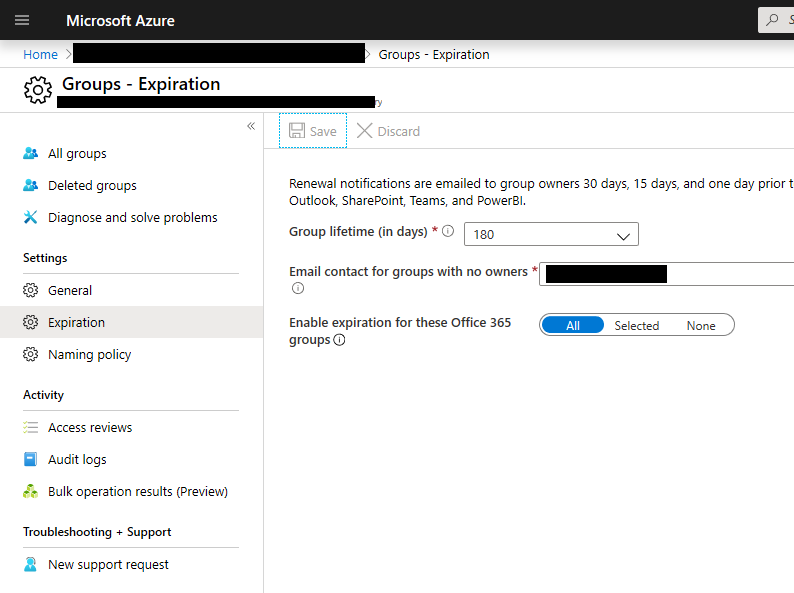
Task: Open the Expiration settings page
Action: point(76,323)
